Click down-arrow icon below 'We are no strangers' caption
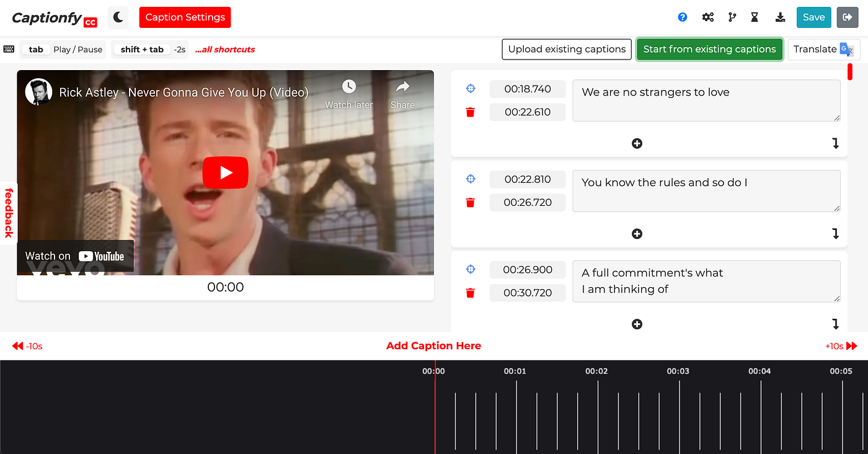 pos(835,143)
